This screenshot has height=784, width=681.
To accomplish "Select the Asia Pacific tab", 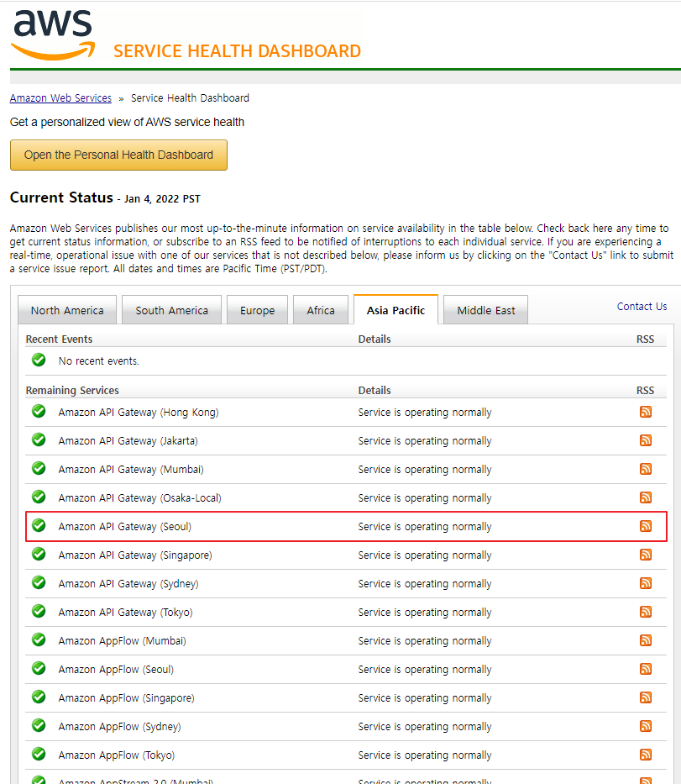I will point(396,310).
